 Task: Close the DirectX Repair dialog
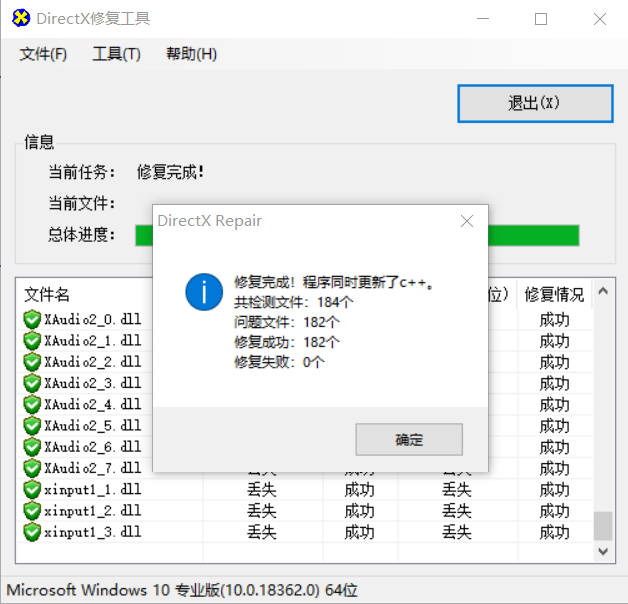tap(467, 221)
